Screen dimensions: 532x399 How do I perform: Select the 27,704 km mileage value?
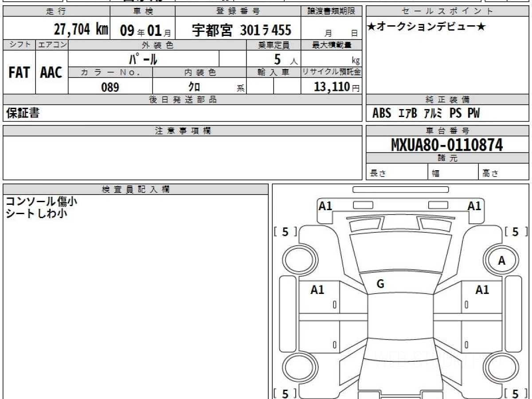click(81, 30)
